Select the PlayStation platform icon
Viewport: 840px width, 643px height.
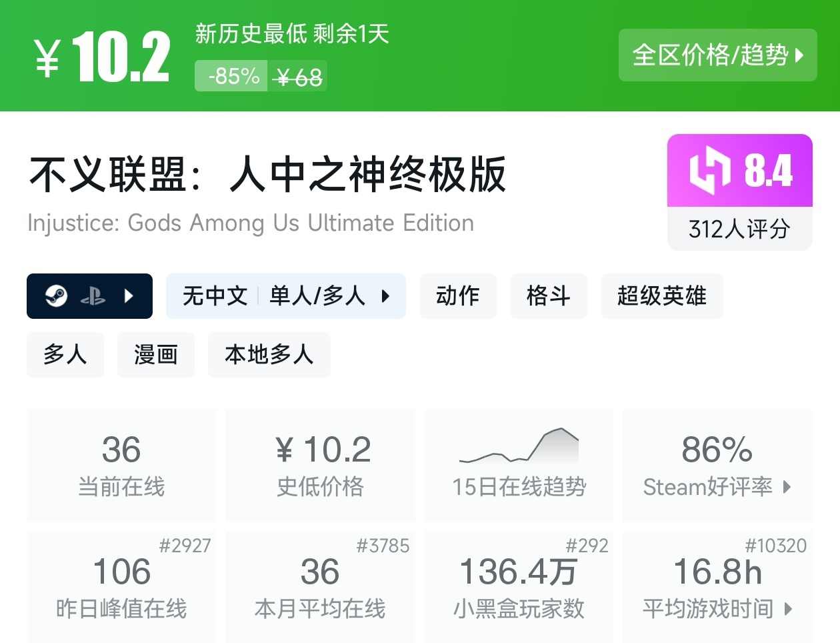[x=93, y=295]
